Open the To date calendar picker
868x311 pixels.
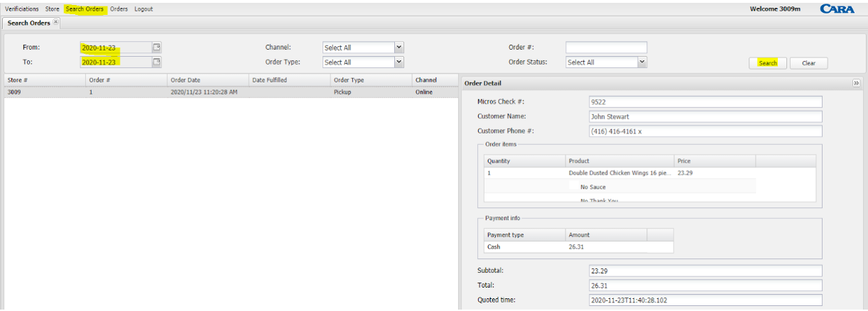157,62
